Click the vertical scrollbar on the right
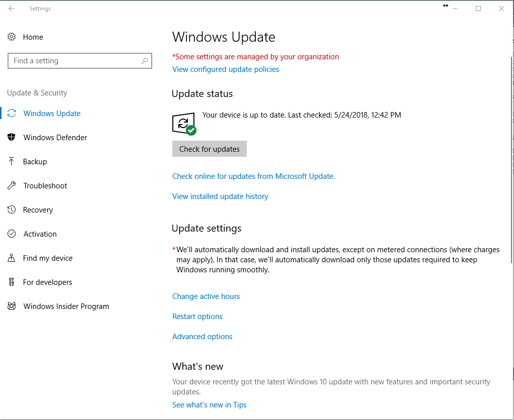Image resolution: width=514 pixels, height=420 pixels. point(511,160)
